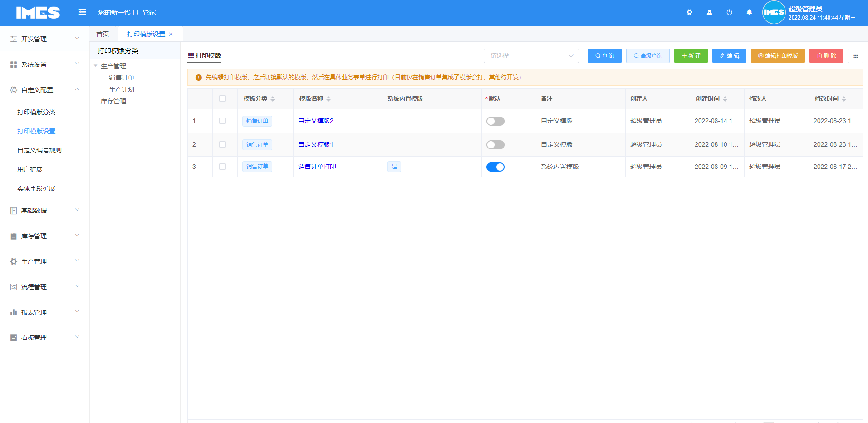Check the row checkbox for 销售订单打印

click(x=222, y=167)
